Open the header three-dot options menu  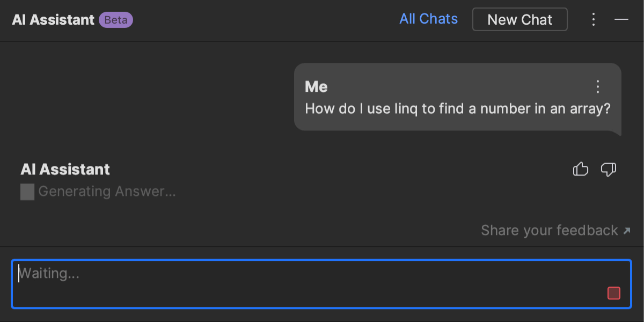click(x=594, y=20)
